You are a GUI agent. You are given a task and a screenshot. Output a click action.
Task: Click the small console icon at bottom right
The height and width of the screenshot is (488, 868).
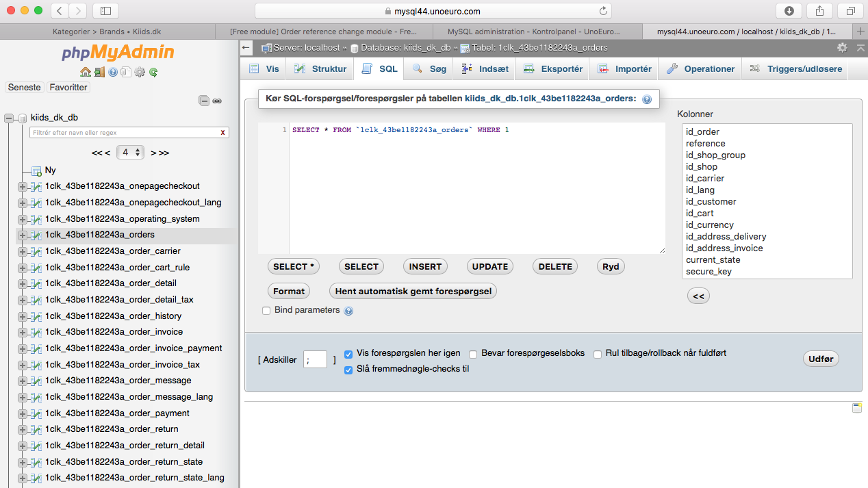[x=856, y=407]
